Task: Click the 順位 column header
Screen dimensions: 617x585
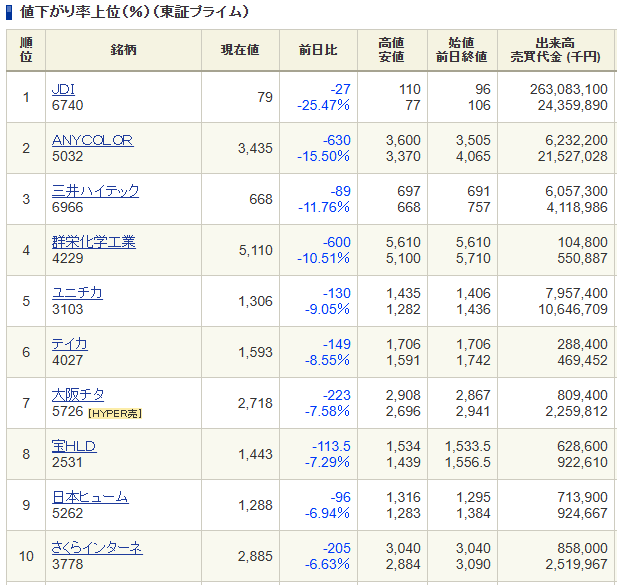Action: (x=26, y=50)
